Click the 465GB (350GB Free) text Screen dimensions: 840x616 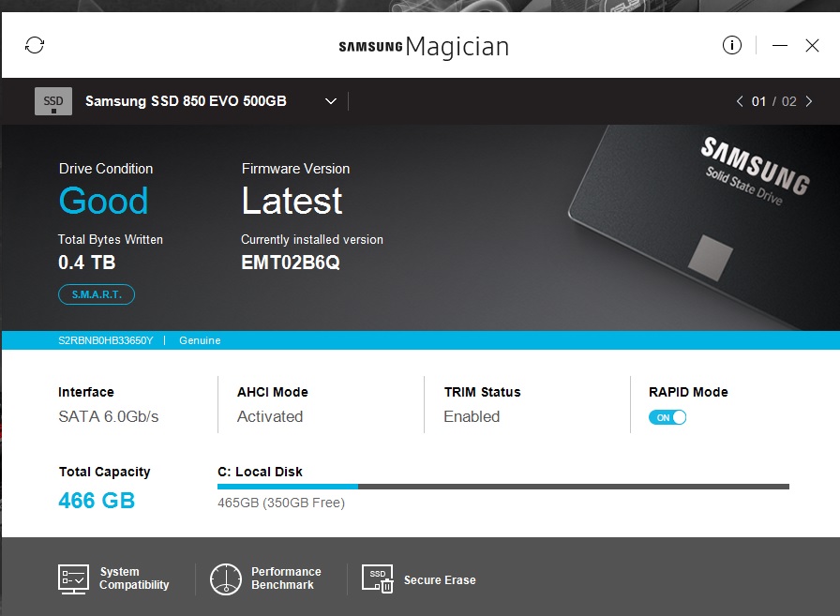281,503
